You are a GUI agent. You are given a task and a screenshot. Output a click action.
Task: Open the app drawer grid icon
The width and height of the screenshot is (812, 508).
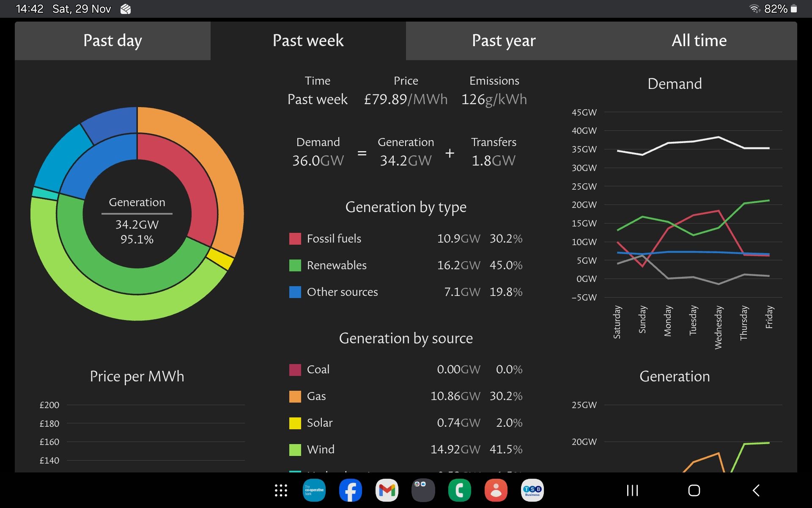tap(281, 490)
